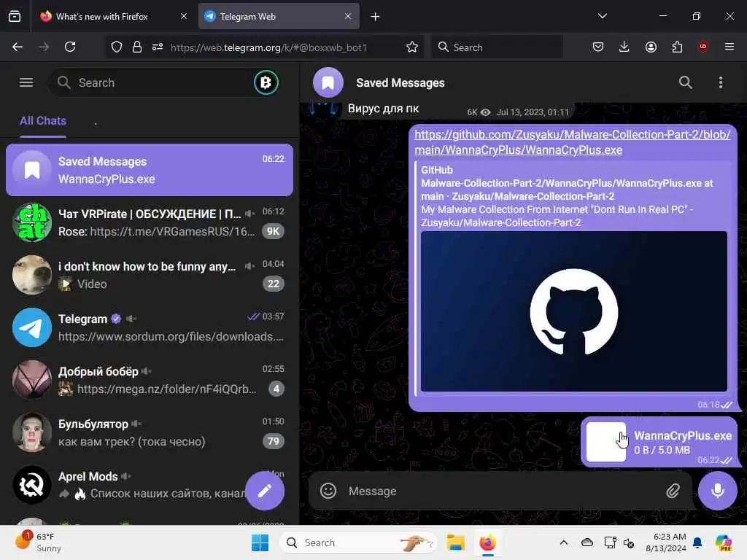Screen dimensions: 747x560
Task: Open the Бульбулятор chat
Action: (x=149, y=432)
